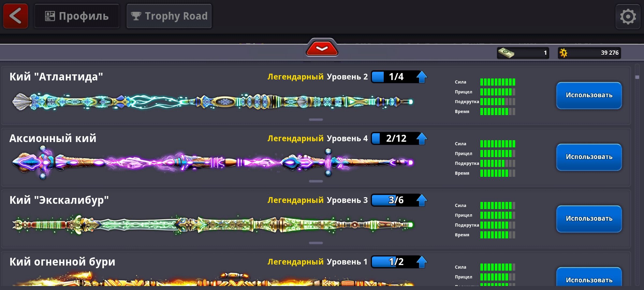Click the Подкрутка stat bar for Аксионный кий

[497, 163]
